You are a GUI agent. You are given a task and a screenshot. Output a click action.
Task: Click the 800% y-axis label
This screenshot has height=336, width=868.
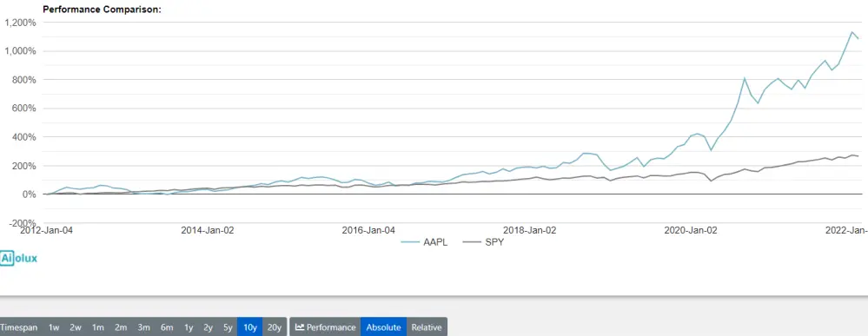(x=24, y=80)
